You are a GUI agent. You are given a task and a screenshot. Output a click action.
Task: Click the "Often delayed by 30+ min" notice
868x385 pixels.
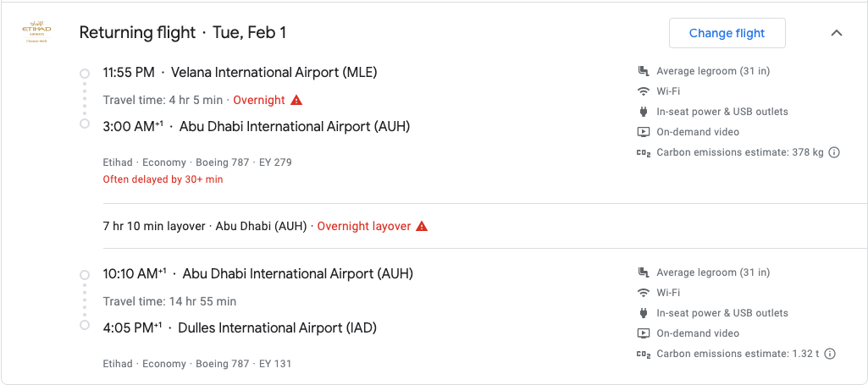pyautogui.click(x=163, y=179)
